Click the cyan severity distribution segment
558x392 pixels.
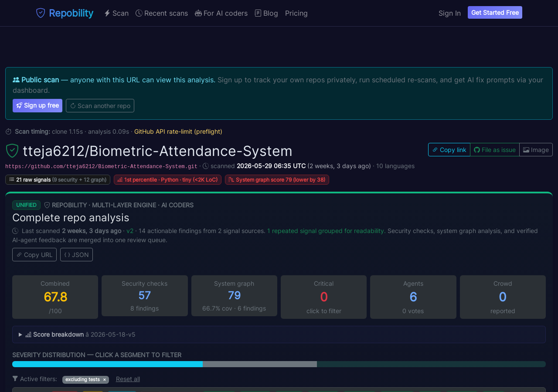coord(107,364)
